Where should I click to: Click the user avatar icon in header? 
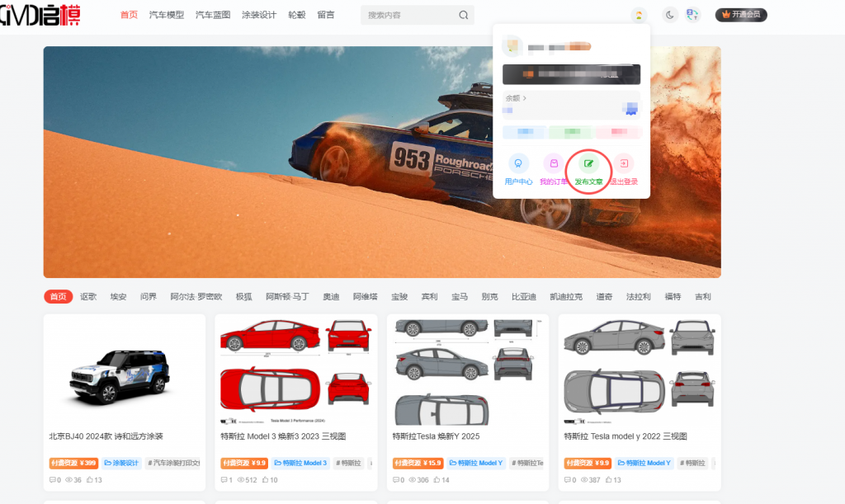click(638, 14)
